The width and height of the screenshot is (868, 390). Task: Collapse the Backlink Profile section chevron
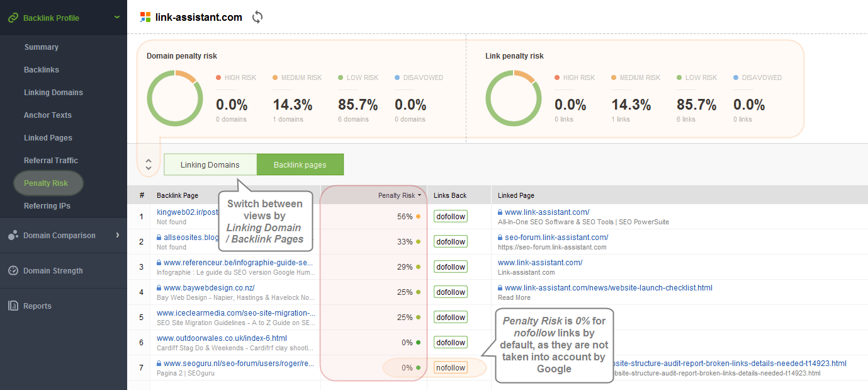[x=117, y=17]
